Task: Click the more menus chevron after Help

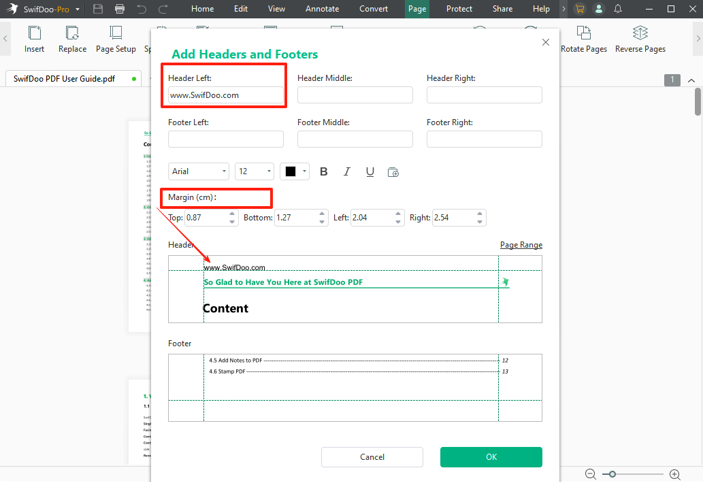Action: click(x=564, y=9)
